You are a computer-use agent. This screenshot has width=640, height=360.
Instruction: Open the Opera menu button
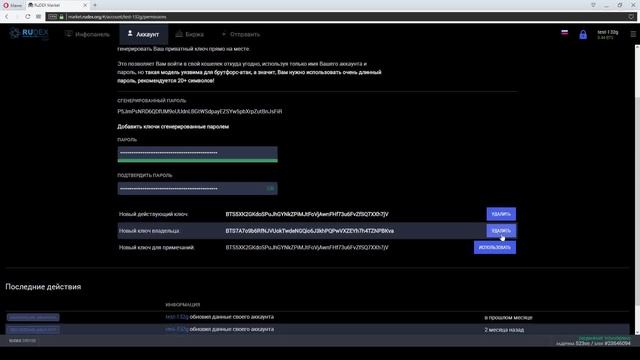pyautogui.click(x=12, y=5)
